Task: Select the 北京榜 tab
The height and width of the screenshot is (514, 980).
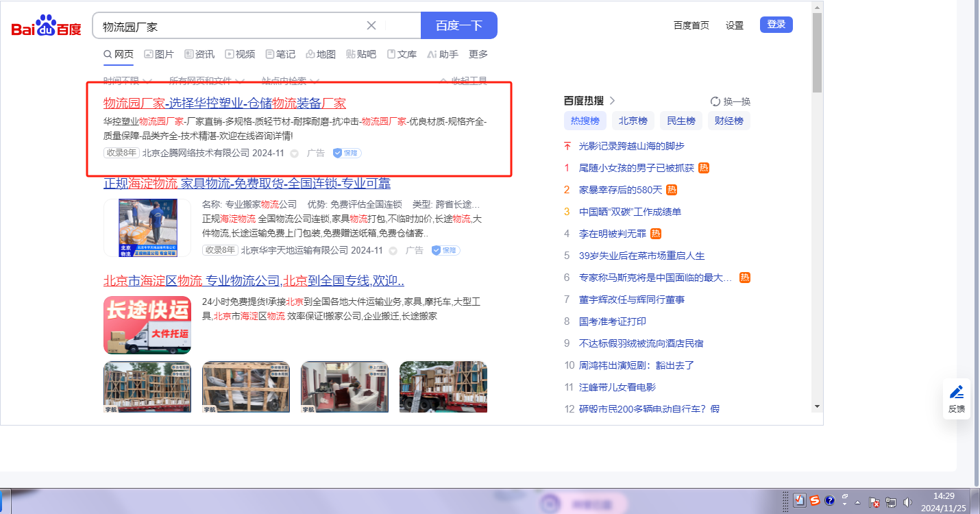Action: [x=633, y=121]
